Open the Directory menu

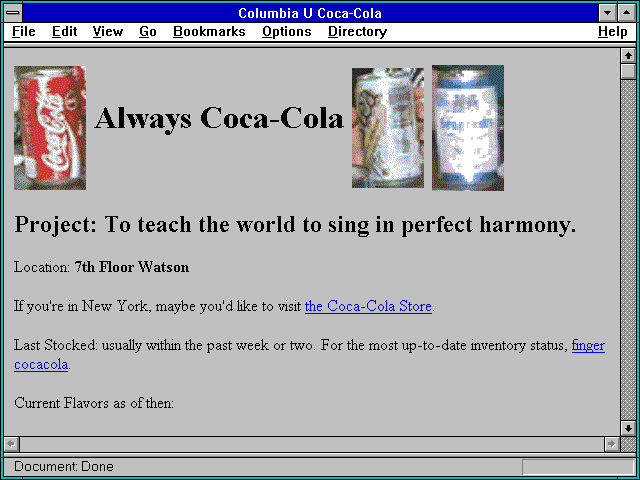(x=357, y=31)
